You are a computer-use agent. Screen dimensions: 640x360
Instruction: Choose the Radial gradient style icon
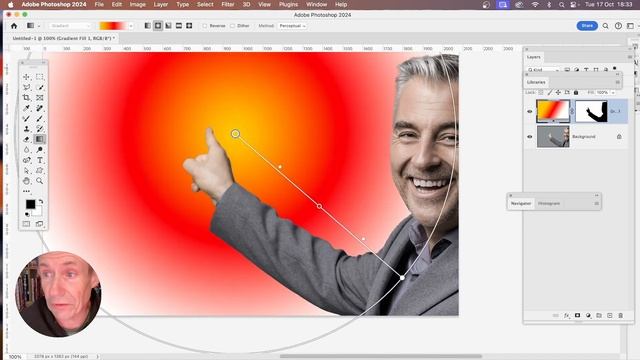[158, 26]
